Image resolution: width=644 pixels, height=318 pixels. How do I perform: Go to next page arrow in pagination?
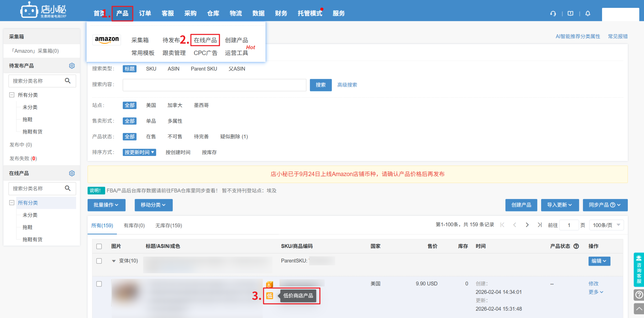click(x=527, y=225)
